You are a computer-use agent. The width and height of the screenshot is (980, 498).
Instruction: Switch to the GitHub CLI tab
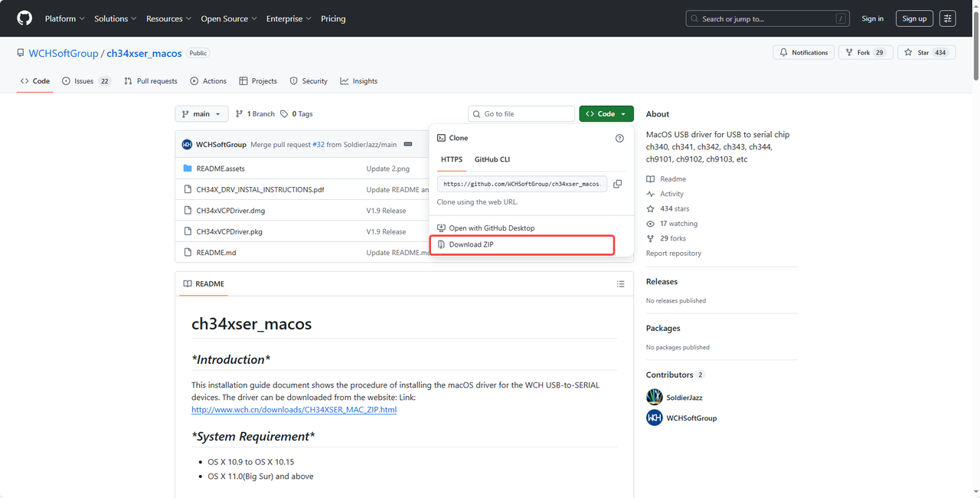point(492,159)
